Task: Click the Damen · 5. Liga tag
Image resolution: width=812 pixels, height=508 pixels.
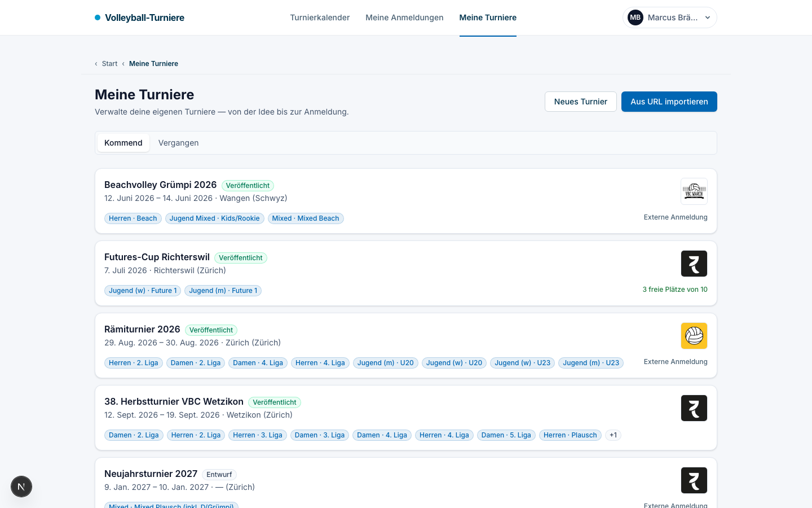Action: 506,435
